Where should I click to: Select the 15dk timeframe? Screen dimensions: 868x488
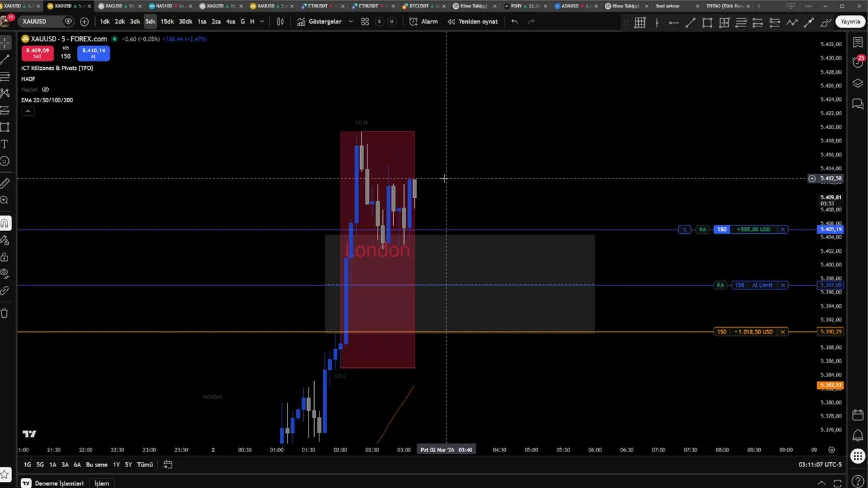(167, 22)
